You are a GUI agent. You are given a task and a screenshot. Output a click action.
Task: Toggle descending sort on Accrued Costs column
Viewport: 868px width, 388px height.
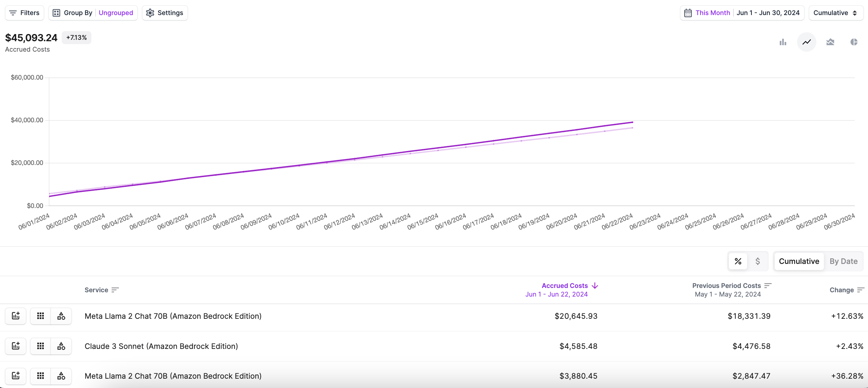[594, 285]
